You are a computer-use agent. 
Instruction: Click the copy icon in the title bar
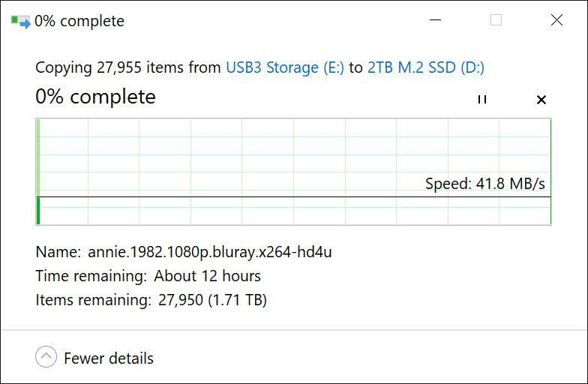coord(20,21)
